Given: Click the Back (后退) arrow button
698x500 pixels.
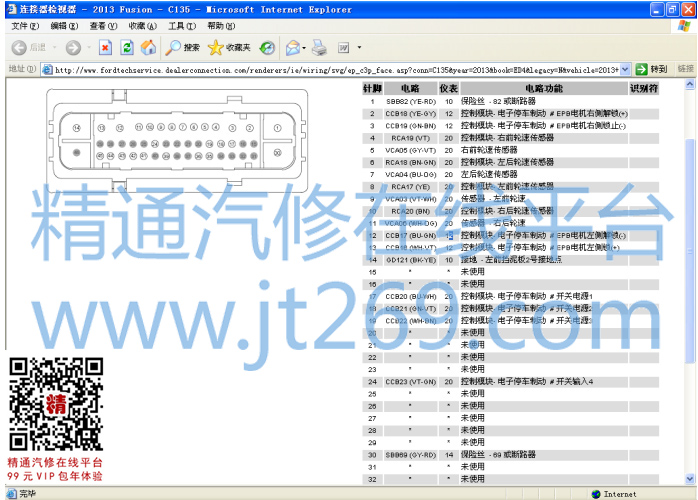Looking at the screenshot, I should click(x=20, y=48).
